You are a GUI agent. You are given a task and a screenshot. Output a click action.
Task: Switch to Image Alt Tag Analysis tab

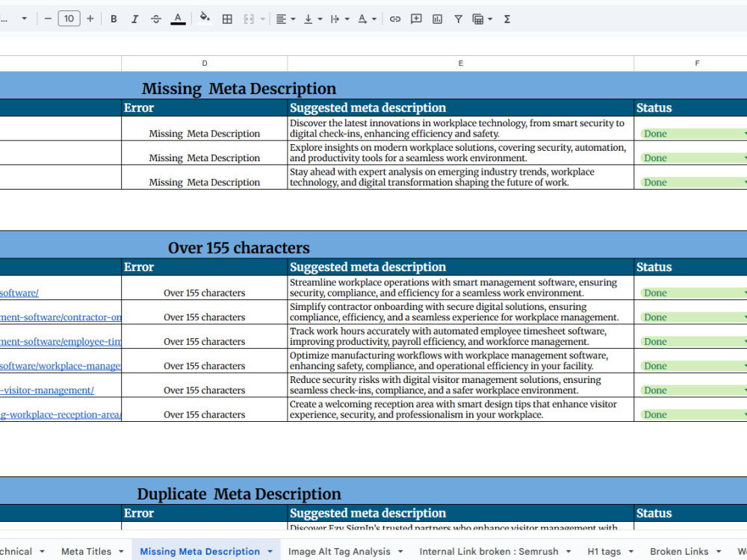339,552
